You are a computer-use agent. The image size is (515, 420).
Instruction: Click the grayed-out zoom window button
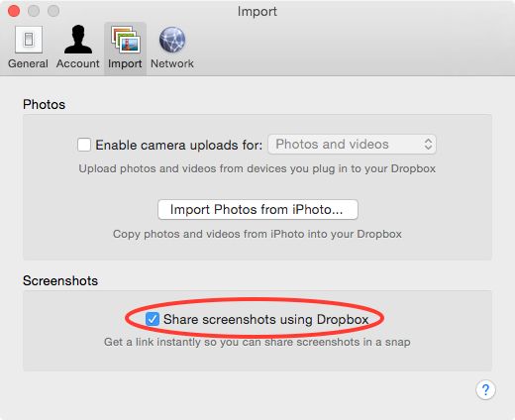[x=53, y=11]
